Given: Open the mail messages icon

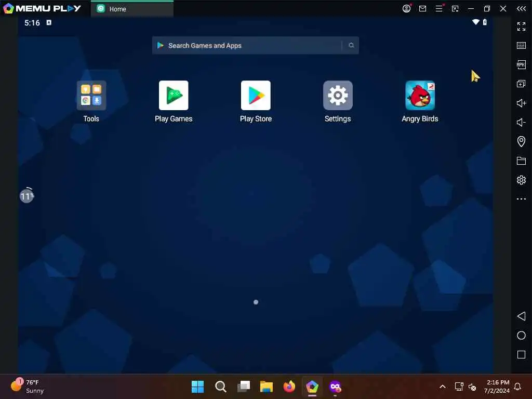Looking at the screenshot, I should point(422,8).
